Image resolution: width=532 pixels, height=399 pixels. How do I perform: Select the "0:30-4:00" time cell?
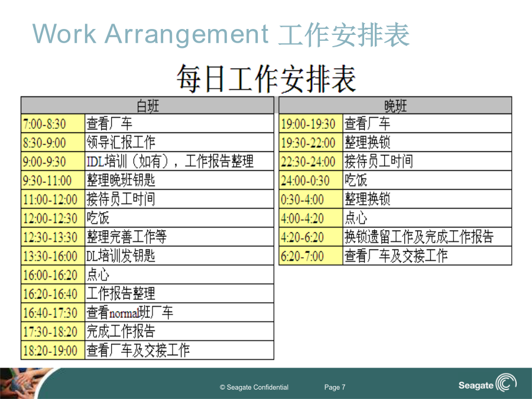[x=311, y=199]
